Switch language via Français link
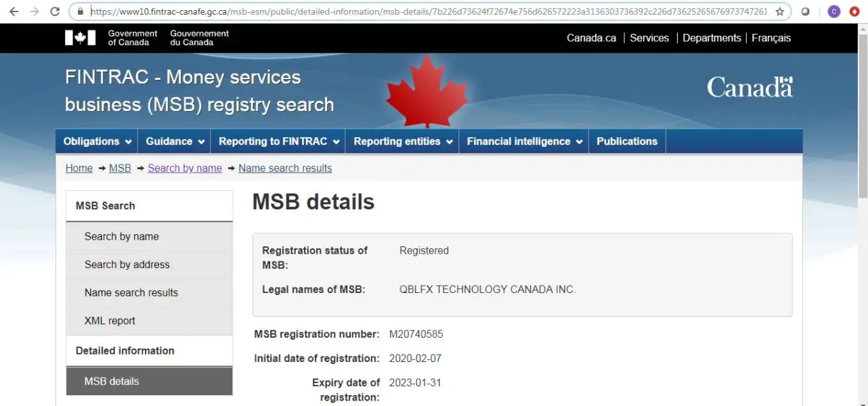This screenshot has height=406, width=868. 771,38
